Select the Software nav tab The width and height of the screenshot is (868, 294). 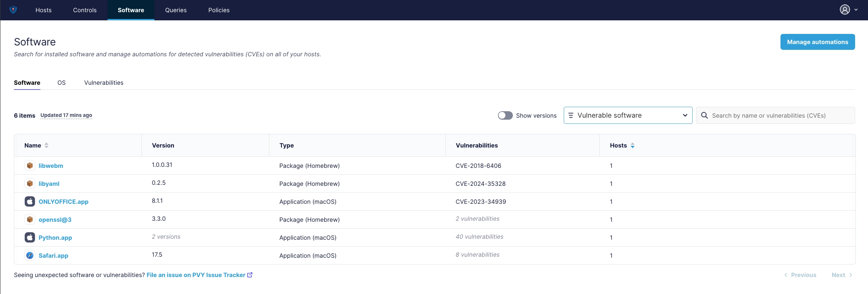pyautogui.click(x=131, y=10)
